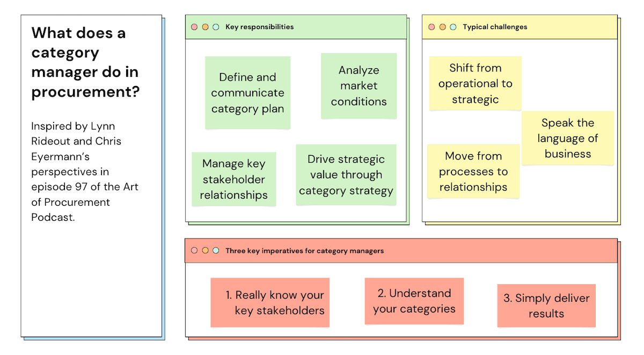Select the '2. Understand your categories' card

click(x=414, y=301)
